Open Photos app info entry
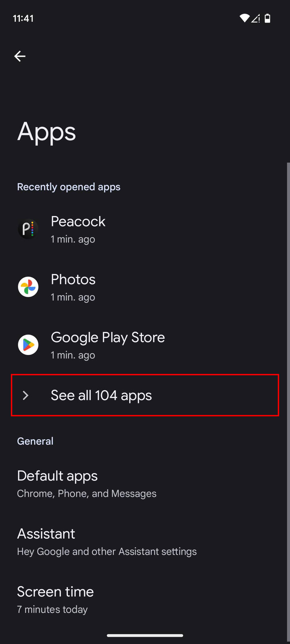This screenshot has height=644, width=290. tap(73, 287)
